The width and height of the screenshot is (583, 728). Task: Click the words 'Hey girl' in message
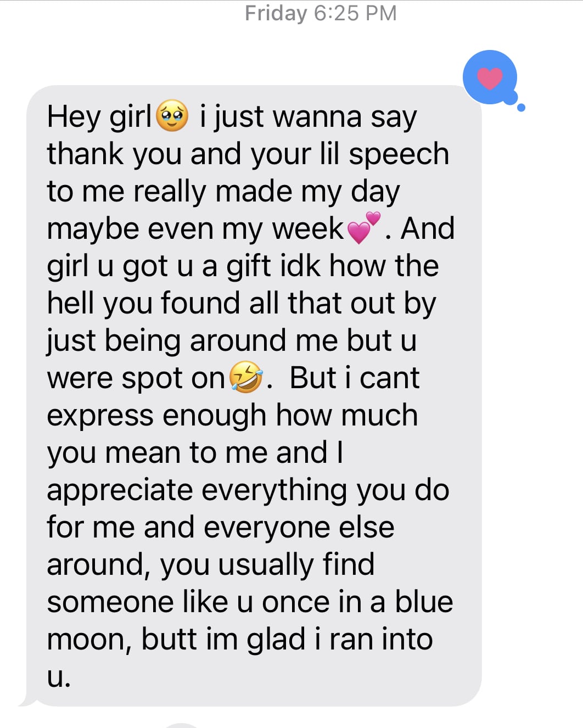[99, 117]
